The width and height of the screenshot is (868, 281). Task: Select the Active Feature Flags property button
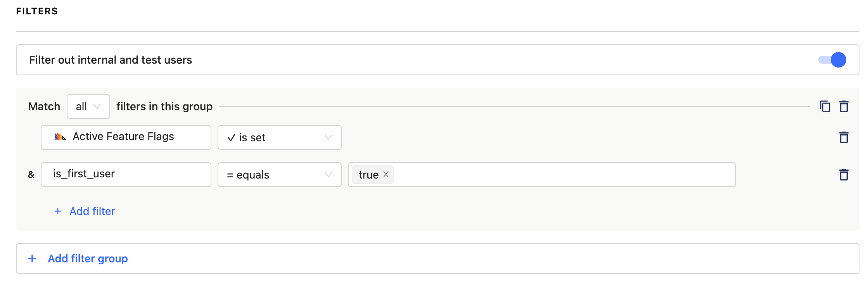tap(126, 137)
